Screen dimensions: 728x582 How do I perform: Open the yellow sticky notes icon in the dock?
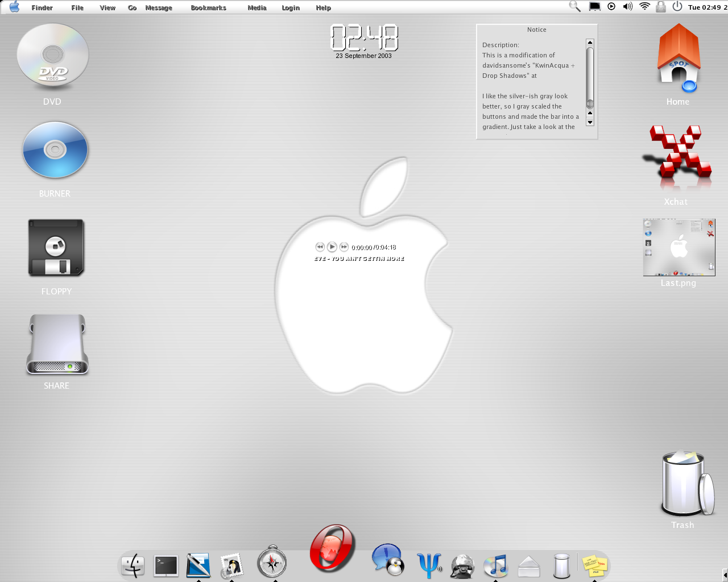point(594,566)
